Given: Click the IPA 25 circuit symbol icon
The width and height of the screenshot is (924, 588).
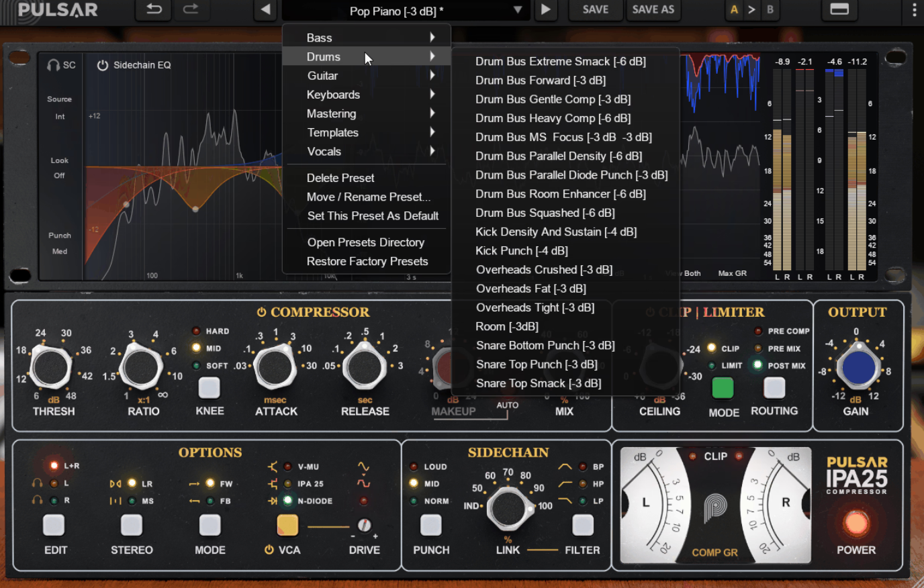Looking at the screenshot, I should pos(273,483).
